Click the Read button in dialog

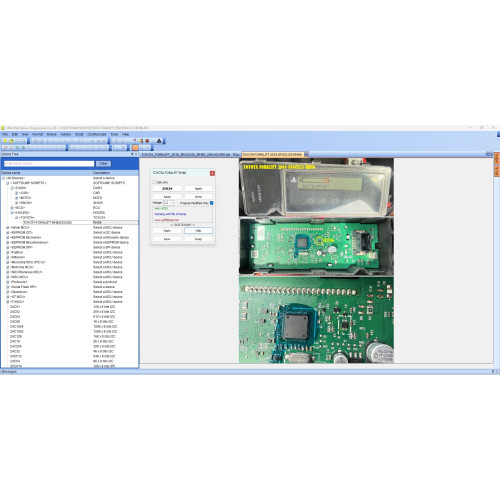(167, 197)
